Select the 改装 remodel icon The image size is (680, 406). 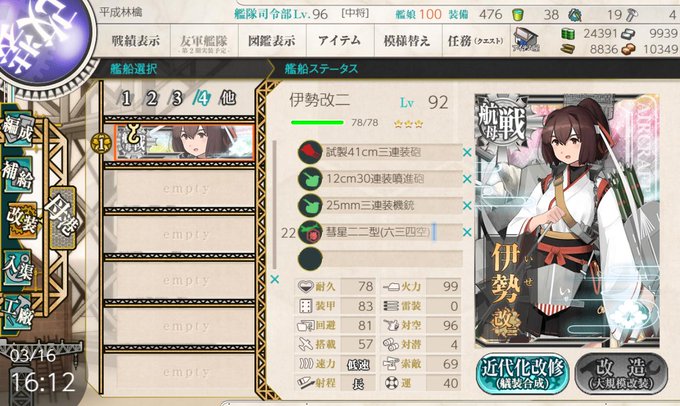22,220
